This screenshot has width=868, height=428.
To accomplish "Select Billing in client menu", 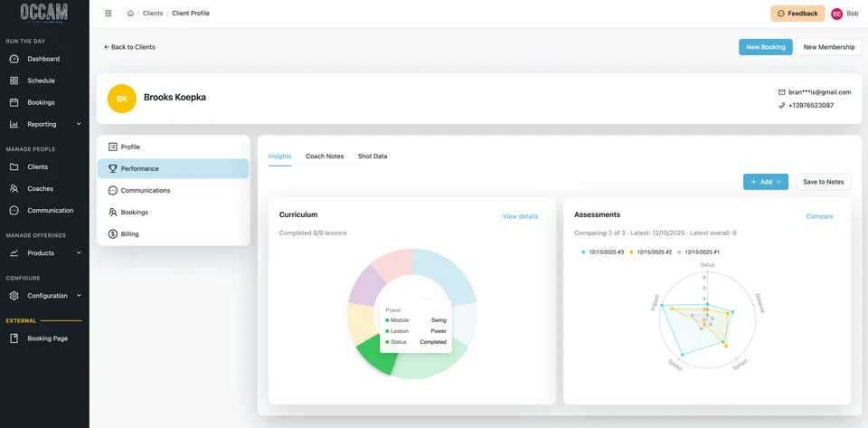I will coord(174,234).
